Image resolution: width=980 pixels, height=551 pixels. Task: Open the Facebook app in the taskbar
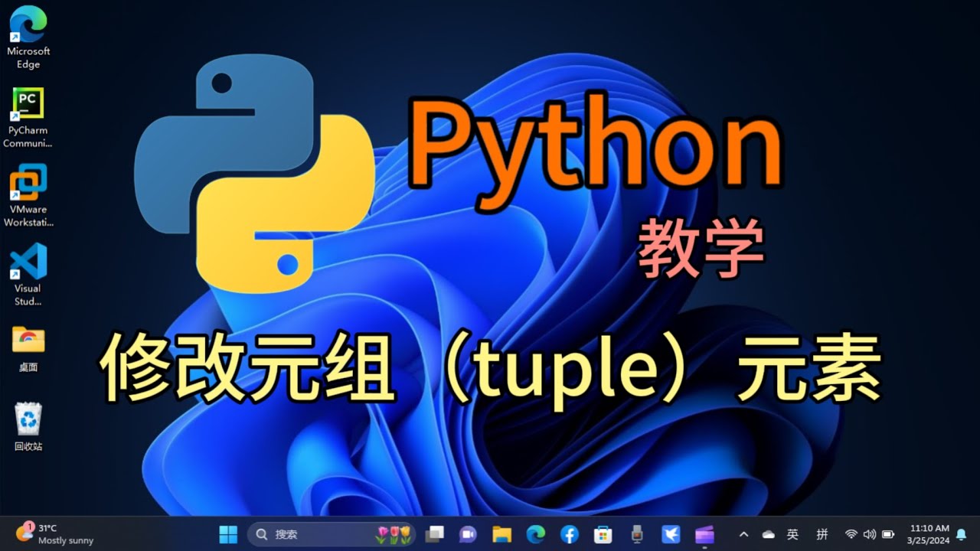click(x=569, y=533)
